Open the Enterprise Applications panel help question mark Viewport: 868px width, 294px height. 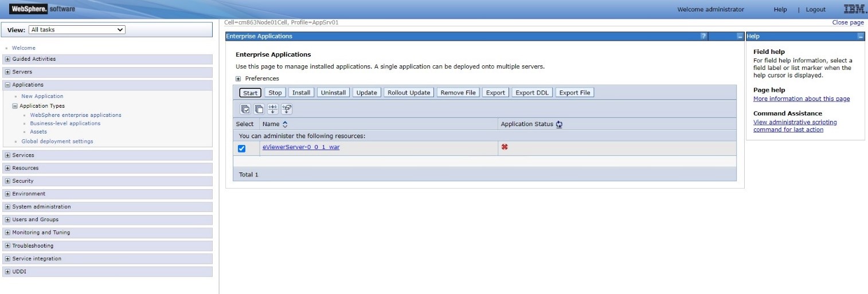coord(703,36)
